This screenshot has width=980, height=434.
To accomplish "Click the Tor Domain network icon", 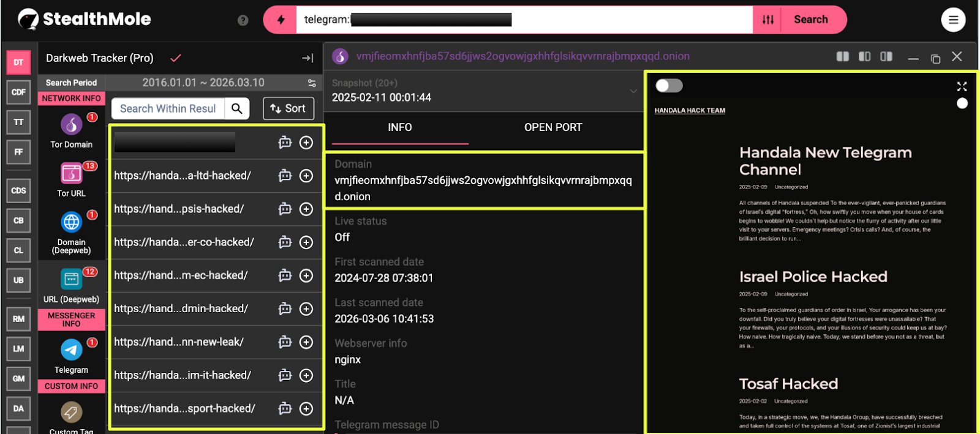I will click(71, 125).
